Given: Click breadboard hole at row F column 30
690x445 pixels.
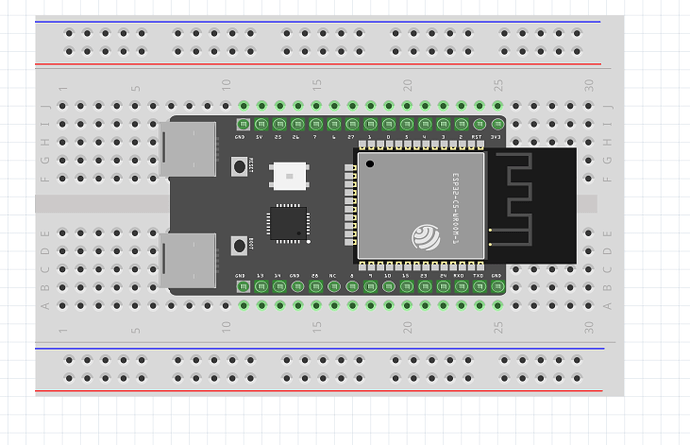Looking at the screenshot, I should point(588,178).
